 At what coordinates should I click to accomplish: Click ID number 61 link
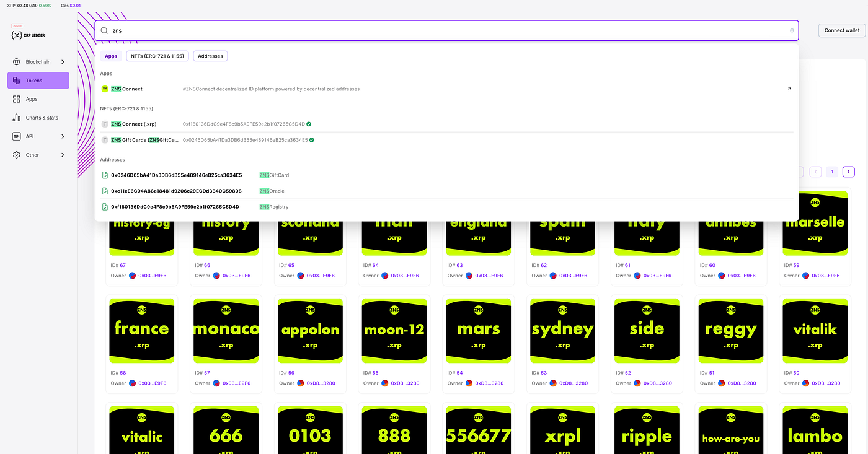point(627,265)
